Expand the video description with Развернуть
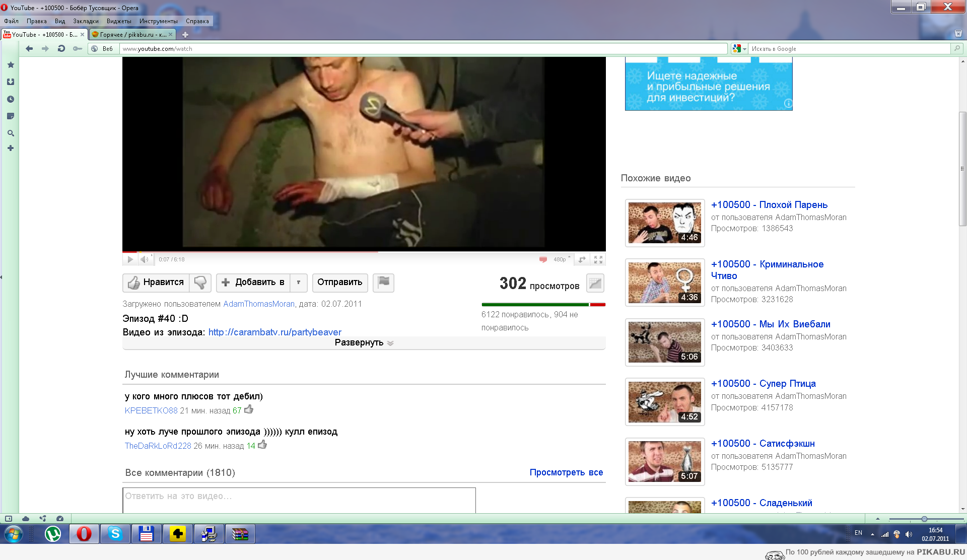Image resolution: width=967 pixels, height=560 pixels. [x=364, y=343]
